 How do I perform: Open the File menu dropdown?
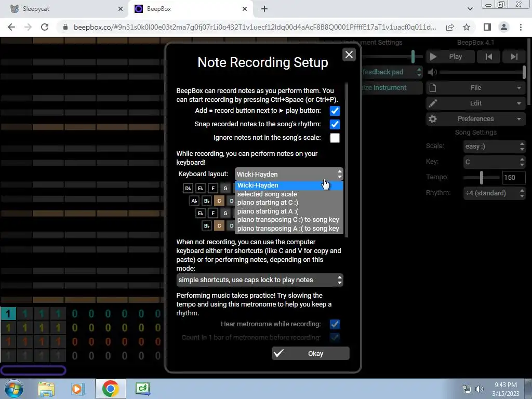[x=476, y=87]
